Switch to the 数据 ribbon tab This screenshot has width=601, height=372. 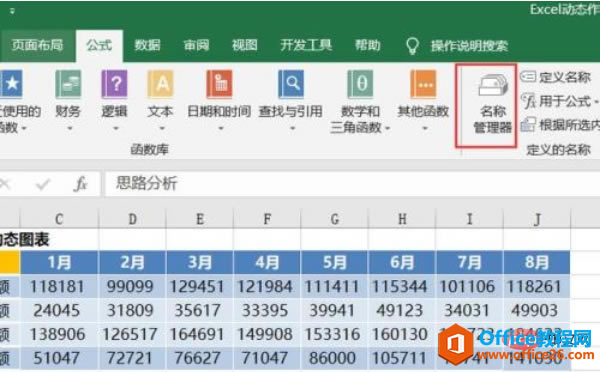[x=147, y=45]
